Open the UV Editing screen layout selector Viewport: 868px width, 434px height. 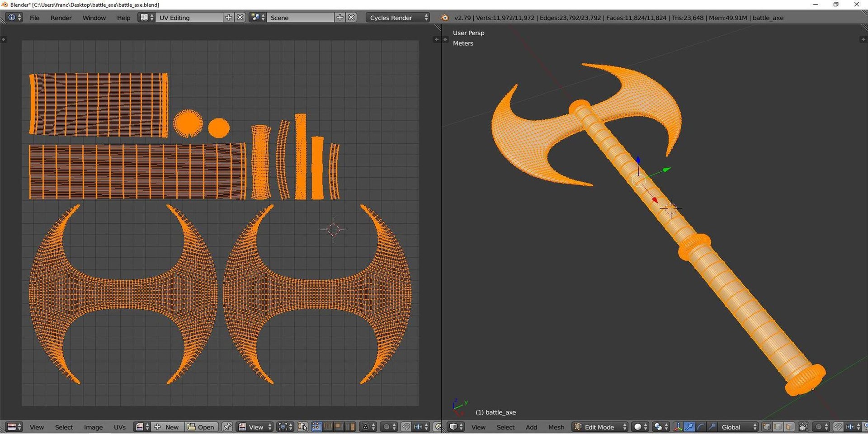click(x=146, y=17)
